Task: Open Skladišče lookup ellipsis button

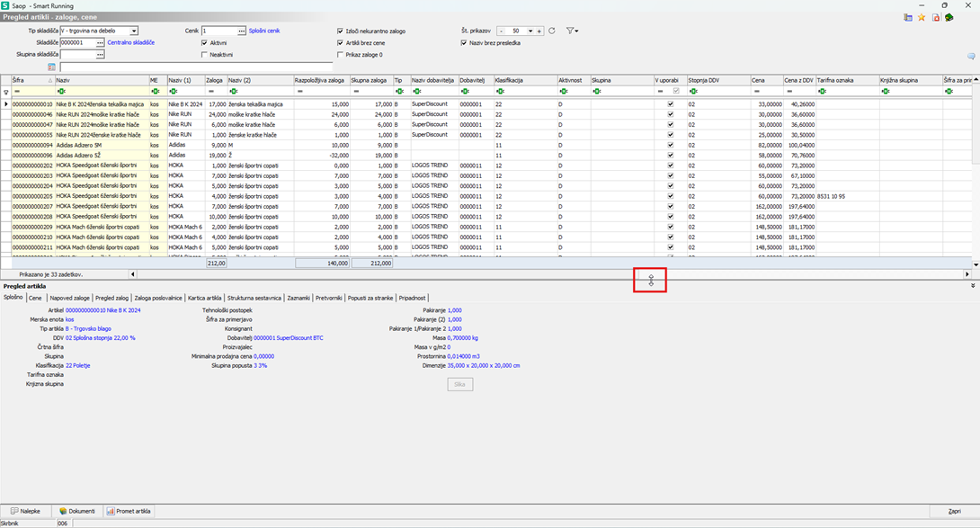Action: pyautogui.click(x=101, y=42)
